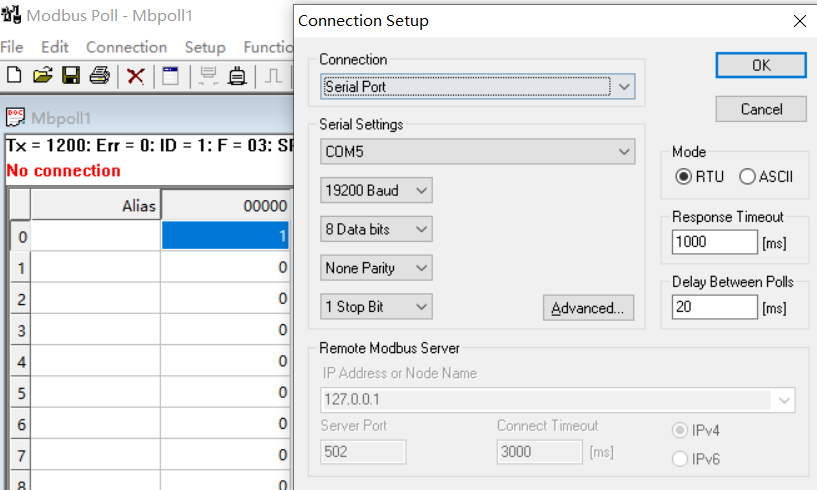Click the Save floppy disk icon
This screenshot has height=490, width=817.
point(71,75)
